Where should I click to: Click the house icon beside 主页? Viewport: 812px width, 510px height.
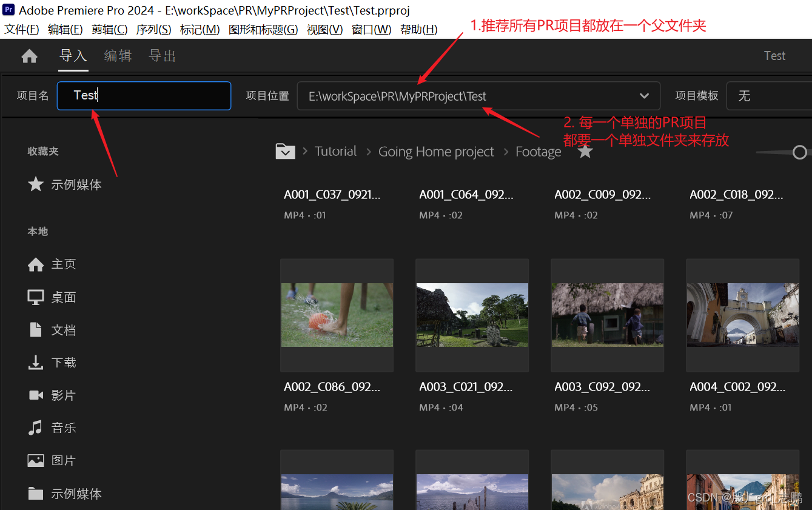pyautogui.click(x=36, y=264)
